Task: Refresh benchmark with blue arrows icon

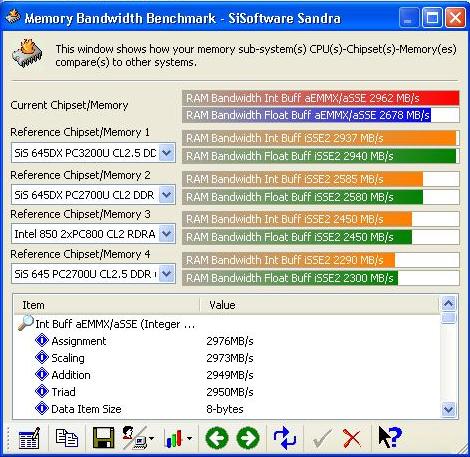Action: click(284, 438)
